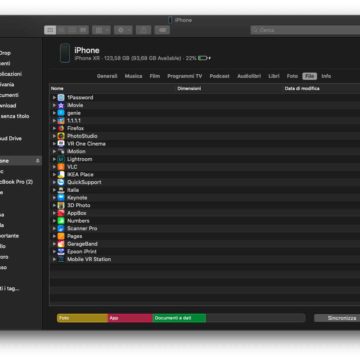
Task: Click the Sincronizza button
Action: click(337, 318)
